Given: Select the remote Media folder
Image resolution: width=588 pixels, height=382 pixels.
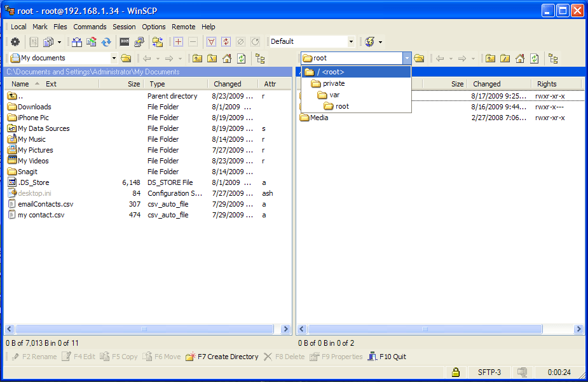Looking at the screenshot, I should click(x=314, y=118).
